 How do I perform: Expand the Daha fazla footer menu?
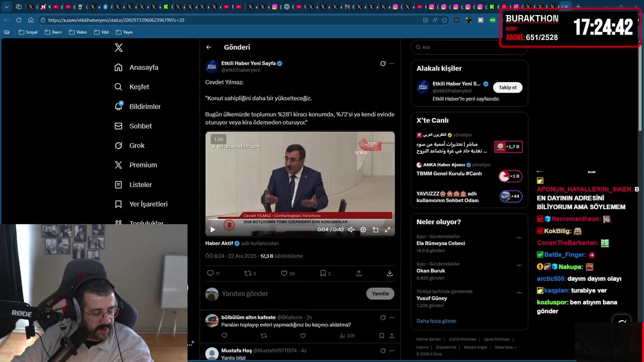click(x=505, y=347)
